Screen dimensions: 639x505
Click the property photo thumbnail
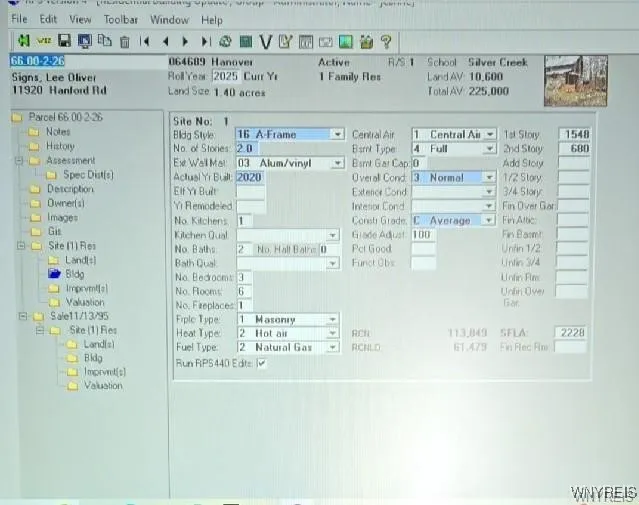click(x=575, y=81)
